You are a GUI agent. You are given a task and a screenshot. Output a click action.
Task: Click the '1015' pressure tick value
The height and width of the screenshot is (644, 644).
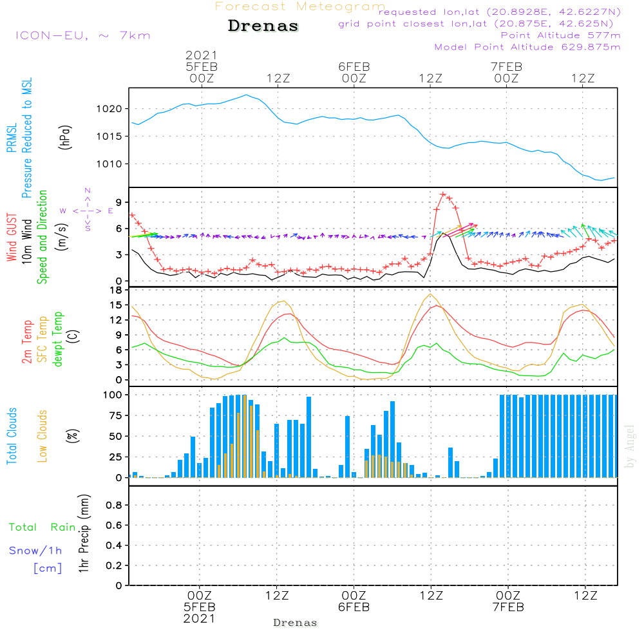pyautogui.click(x=109, y=137)
